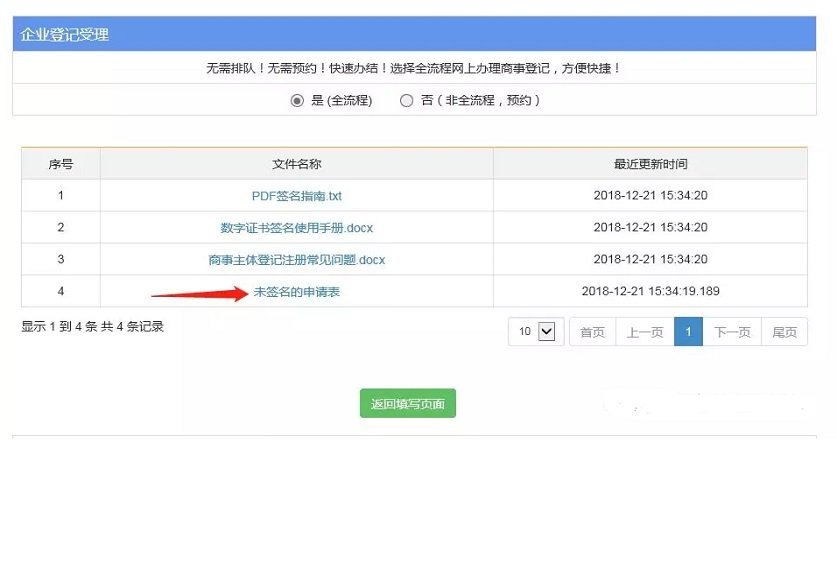Go to 尾页 in pagination
837x562 pixels.
click(784, 332)
